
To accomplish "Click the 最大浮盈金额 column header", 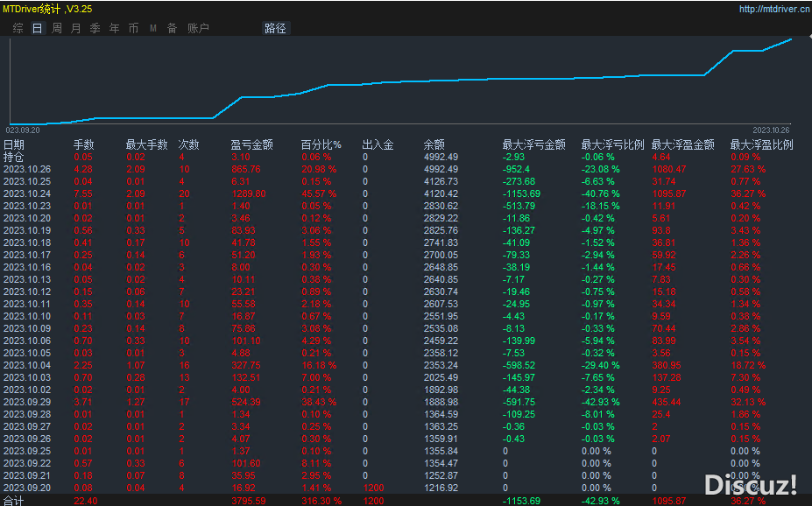I will (683, 144).
